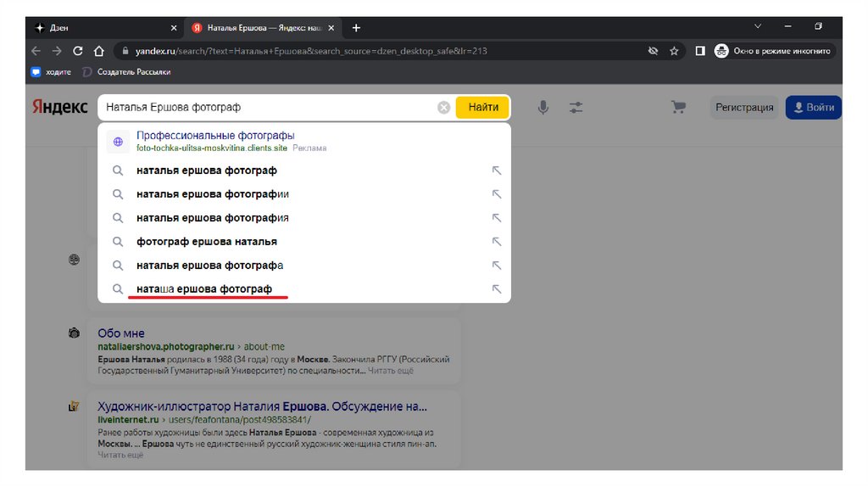The width and height of the screenshot is (868, 487).
Task: Bookmark this page with the star icon
Action: tap(674, 51)
